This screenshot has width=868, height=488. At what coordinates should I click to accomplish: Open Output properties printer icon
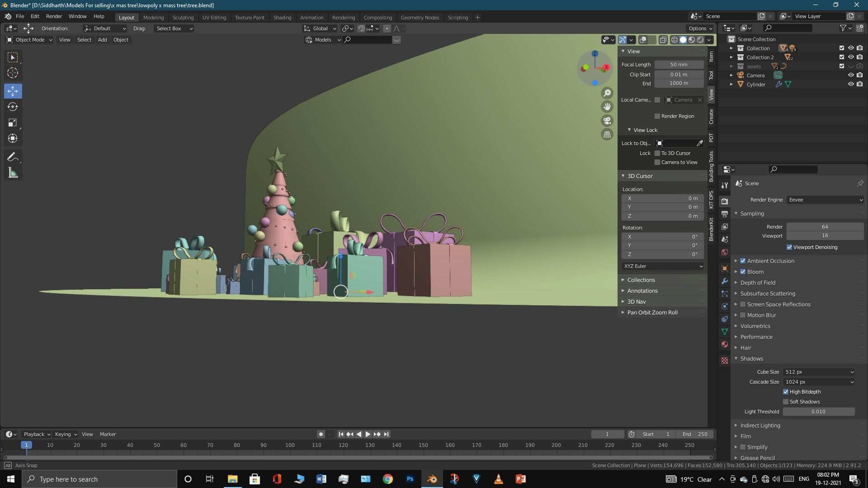[x=725, y=214]
